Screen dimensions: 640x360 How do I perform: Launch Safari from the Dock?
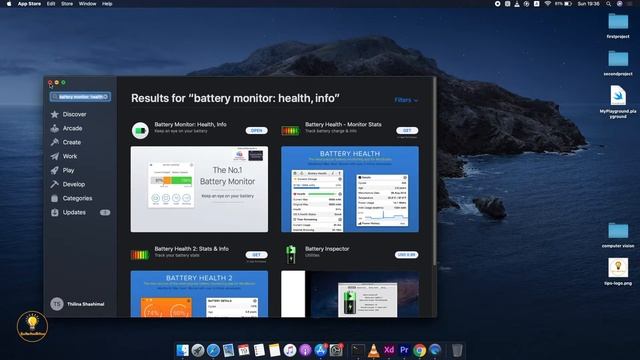(213, 350)
